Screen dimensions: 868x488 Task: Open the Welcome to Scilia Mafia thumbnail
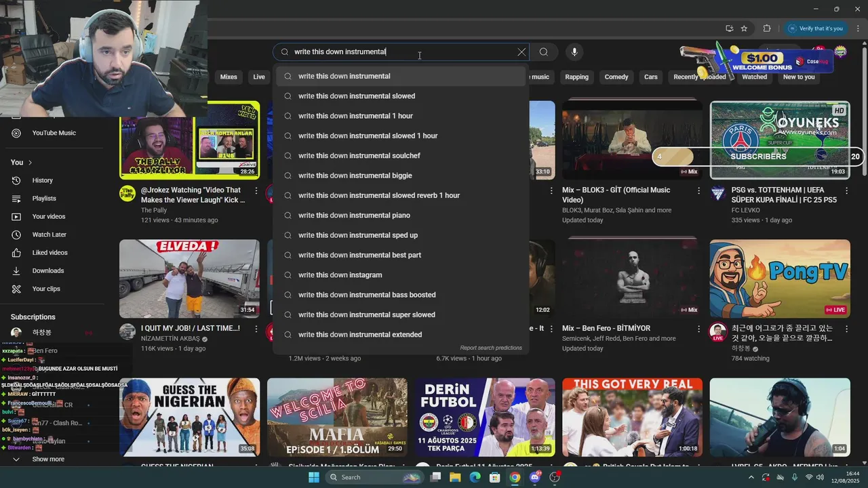(x=337, y=417)
